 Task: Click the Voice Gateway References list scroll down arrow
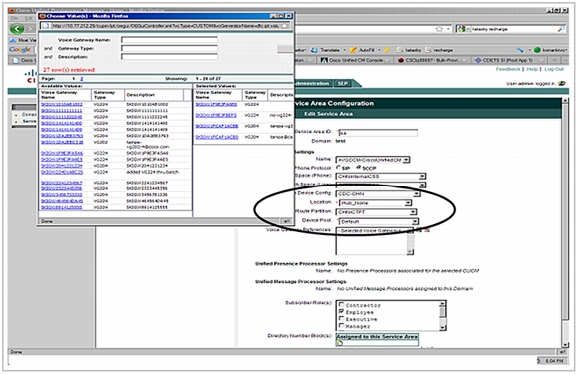click(x=410, y=252)
